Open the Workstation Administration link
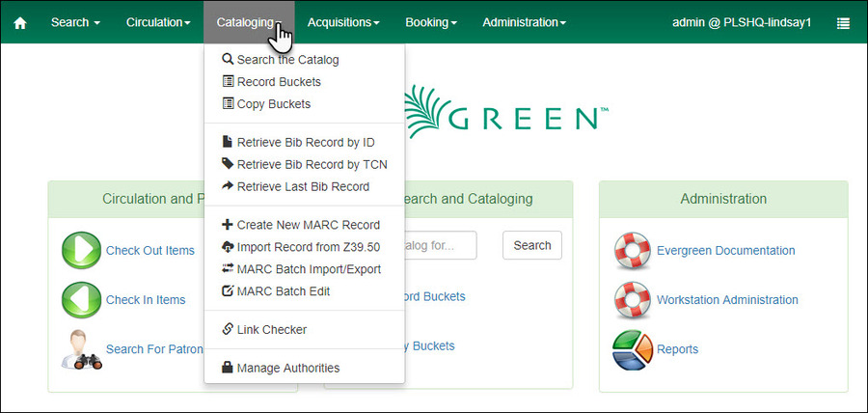This screenshot has width=868, height=413. [x=727, y=300]
